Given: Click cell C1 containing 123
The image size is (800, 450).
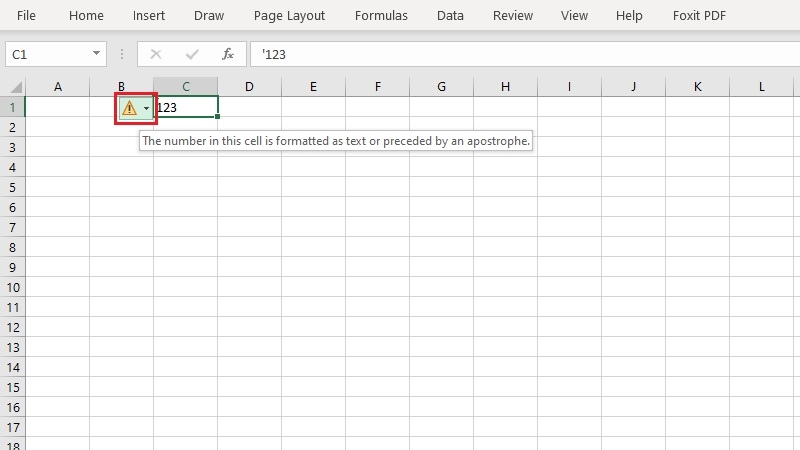Looking at the screenshot, I should click(186, 107).
